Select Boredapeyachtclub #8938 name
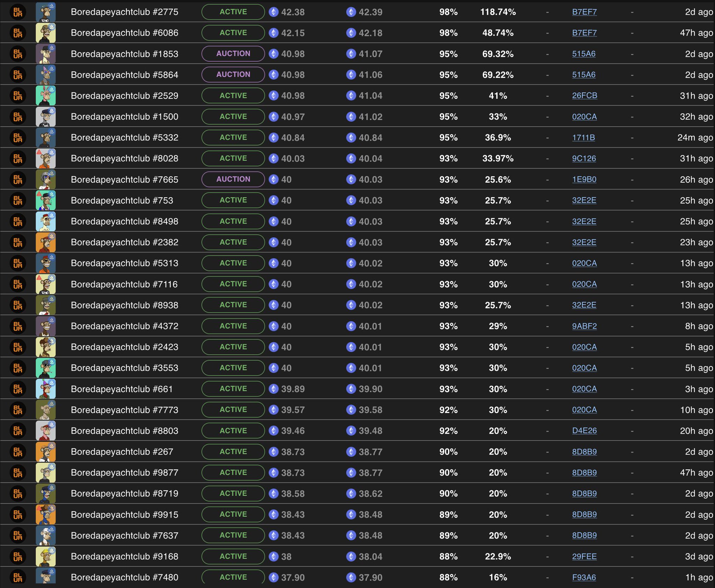The height and width of the screenshot is (588, 715). point(125,305)
